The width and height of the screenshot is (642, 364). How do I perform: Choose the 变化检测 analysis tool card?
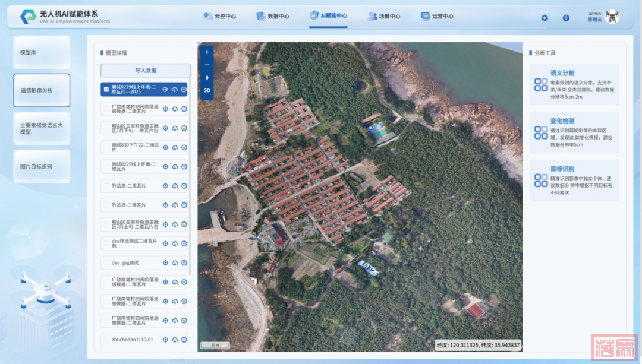[x=574, y=132]
